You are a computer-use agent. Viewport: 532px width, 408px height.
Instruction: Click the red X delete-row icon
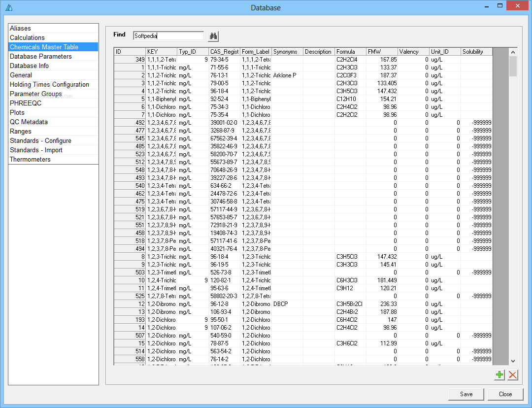click(513, 374)
